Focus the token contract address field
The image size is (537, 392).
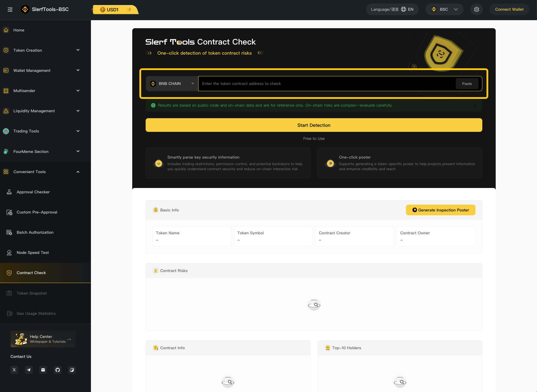click(326, 84)
